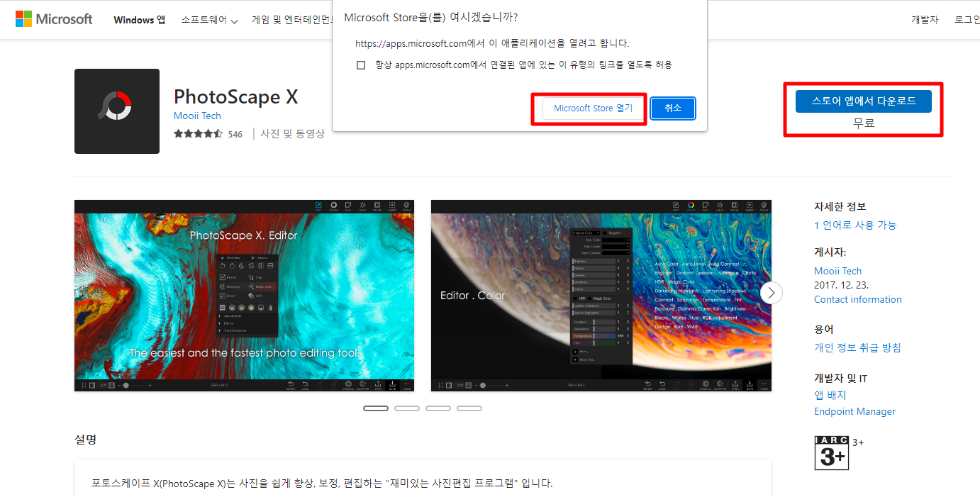Image resolution: width=980 pixels, height=497 pixels.
Task: Click 사진 및 동영상 category link
Action: (x=292, y=133)
